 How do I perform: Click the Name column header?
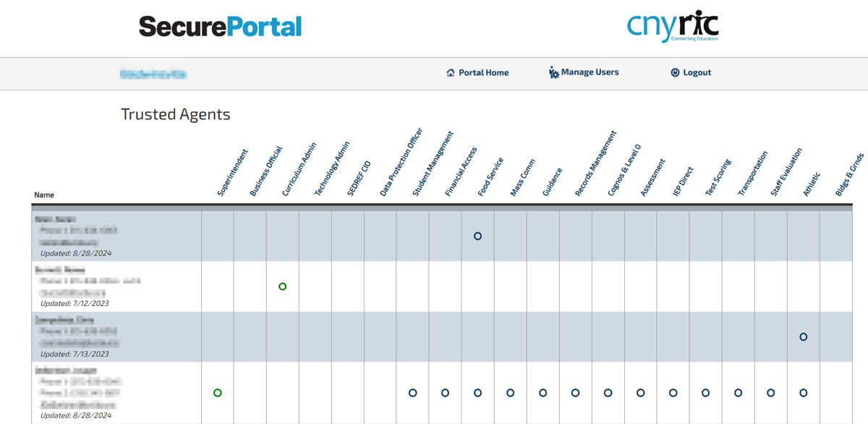(43, 195)
